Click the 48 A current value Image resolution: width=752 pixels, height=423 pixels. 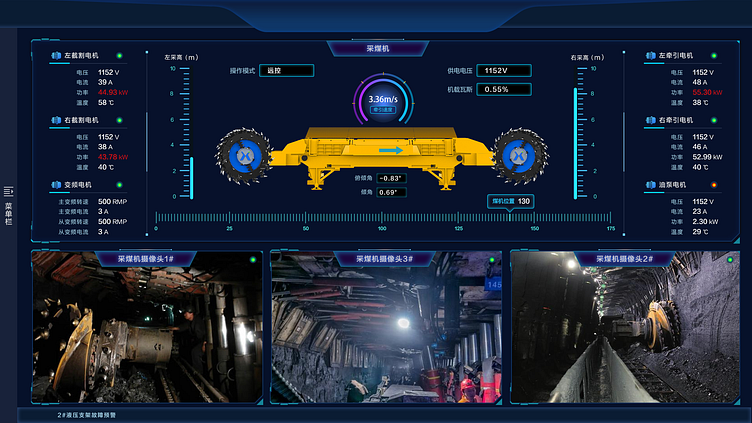[x=700, y=82]
